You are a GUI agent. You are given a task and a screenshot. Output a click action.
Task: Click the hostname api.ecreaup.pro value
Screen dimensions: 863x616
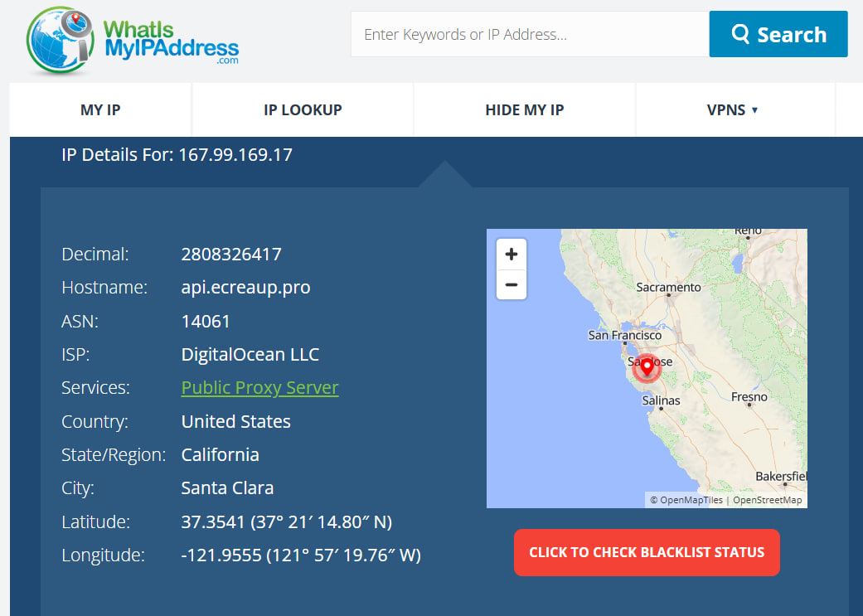(x=245, y=288)
